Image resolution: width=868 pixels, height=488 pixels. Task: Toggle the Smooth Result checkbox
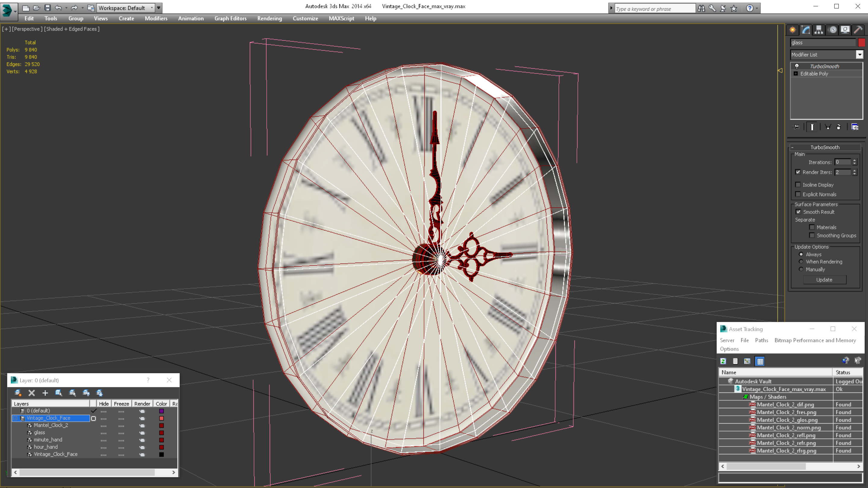pyautogui.click(x=798, y=211)
